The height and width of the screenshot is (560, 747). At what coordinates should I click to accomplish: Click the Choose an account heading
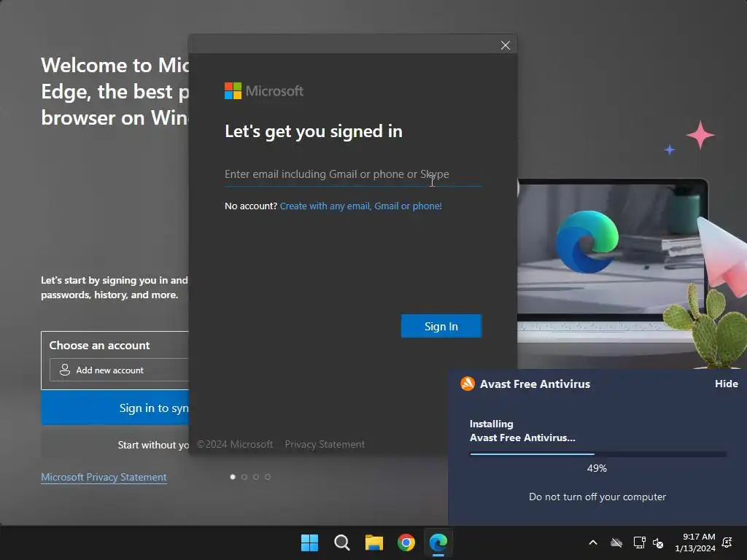tap(99, 345)
